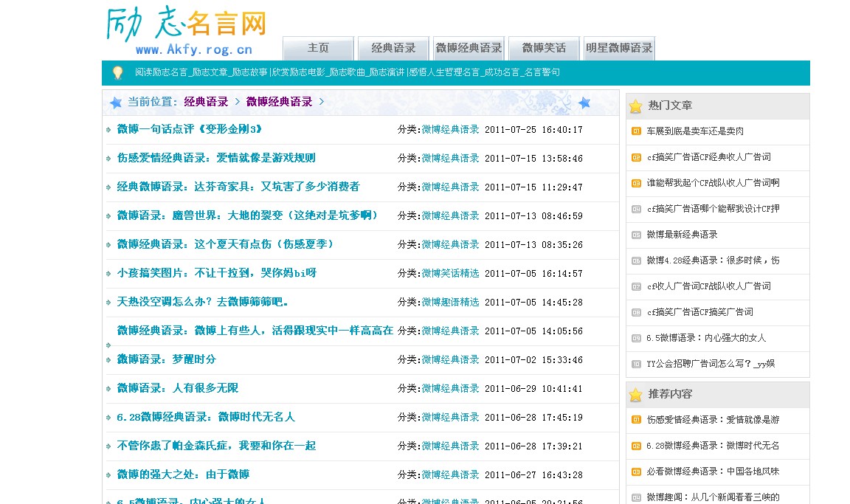Screen dimensions: 850x504
Task: Open hot article cf收人广告词CF战队收人广告词
Action: click(x=708, y=286)
